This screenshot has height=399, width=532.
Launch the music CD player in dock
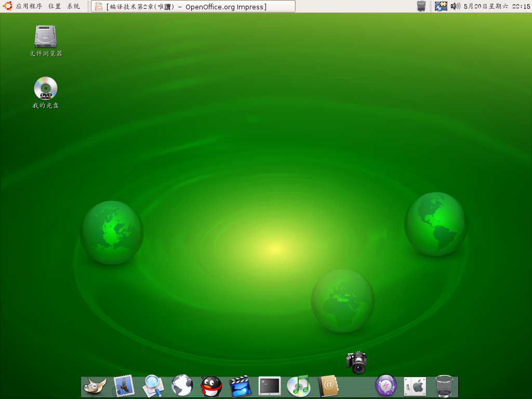(x=298, y=386)
